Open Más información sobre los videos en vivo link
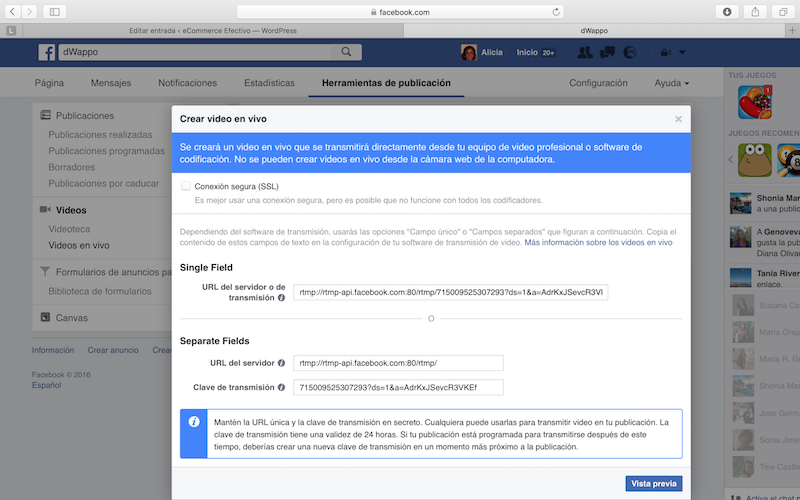This screenshot has width=800, height=500. tap(598, 242)
